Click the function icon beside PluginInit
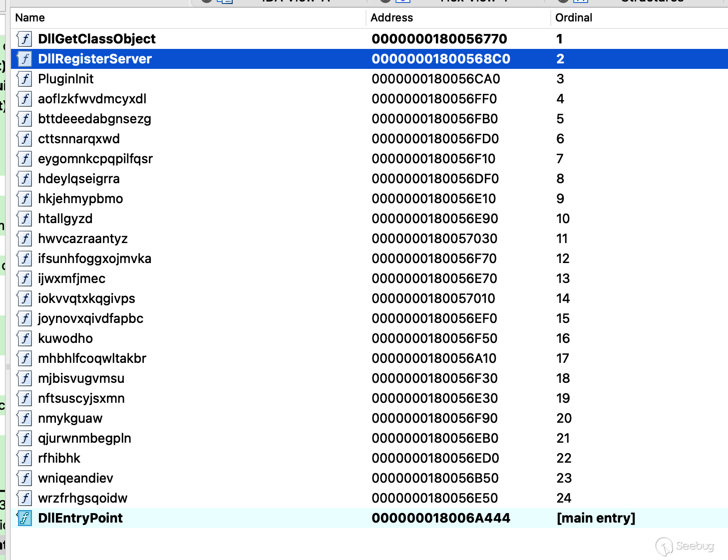Image resolution: width=728 pixels, height=560 pixels. pyautogui.click(x=24, y=78)
